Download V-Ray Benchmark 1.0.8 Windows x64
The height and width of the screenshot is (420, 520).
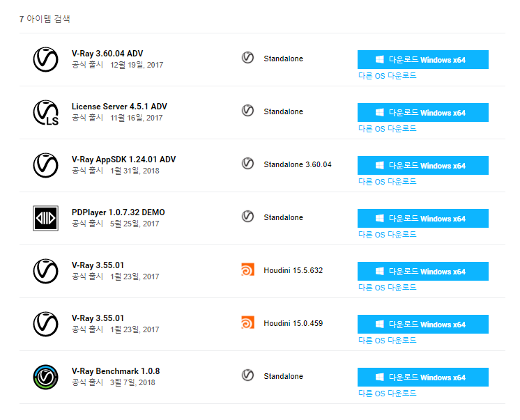[422, 378]
